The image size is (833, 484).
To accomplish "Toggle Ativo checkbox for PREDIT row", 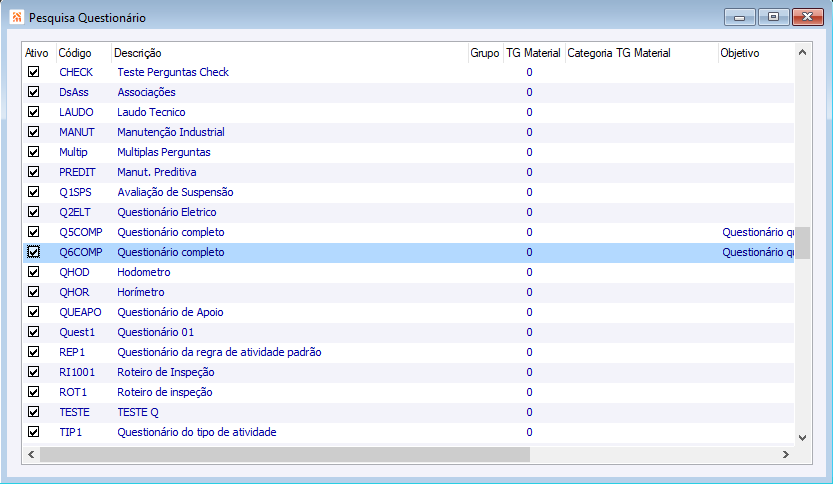I will 33,172.
